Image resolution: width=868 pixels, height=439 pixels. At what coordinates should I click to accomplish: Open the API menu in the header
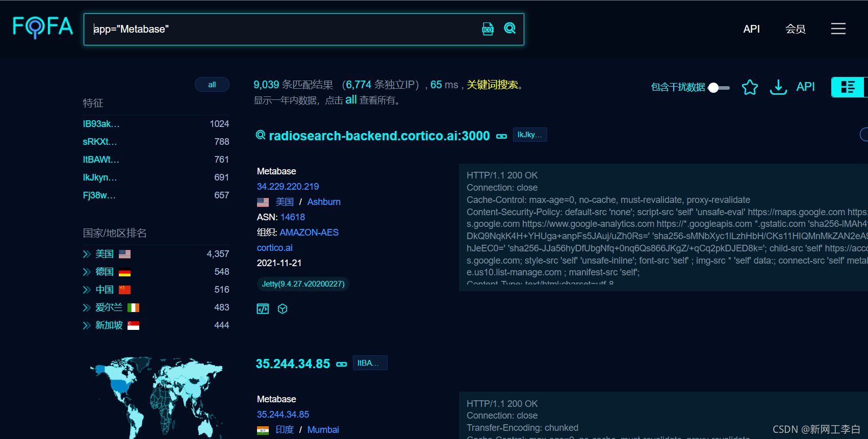(751, 29)
